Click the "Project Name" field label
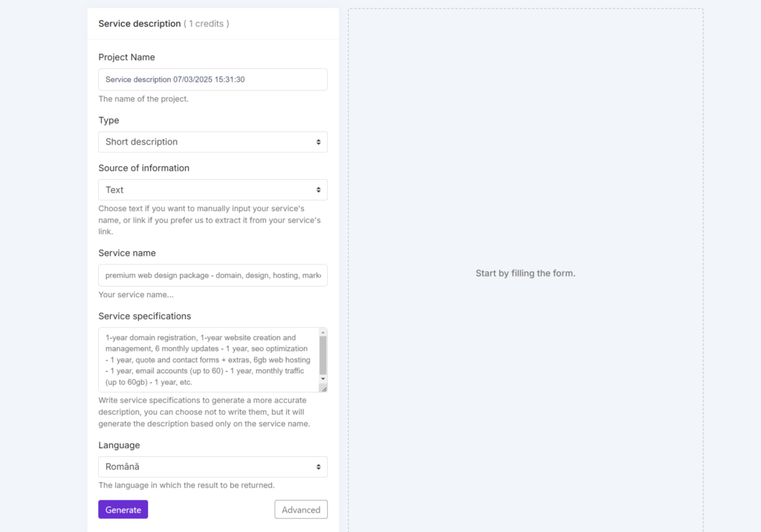The image size is (761, 532). click(126, 57)
